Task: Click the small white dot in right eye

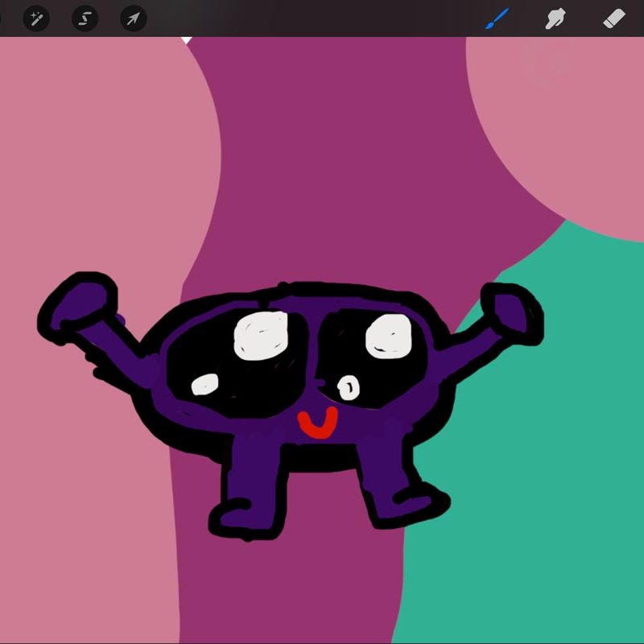Action: coord(348,388)
